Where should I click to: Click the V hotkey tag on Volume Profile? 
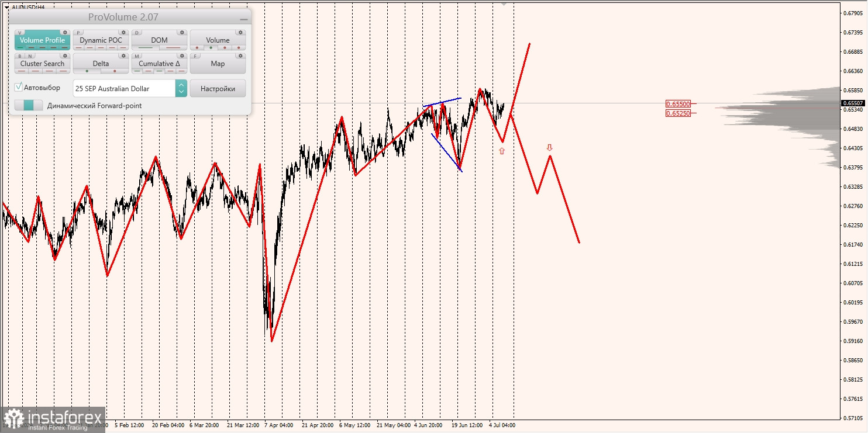coord(20,33)
